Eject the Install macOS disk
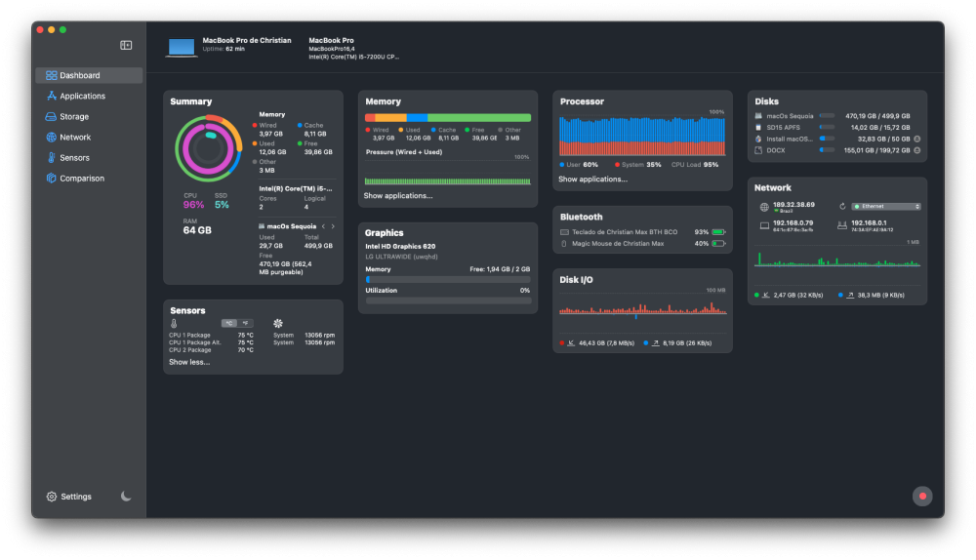 tap(916, 139)
